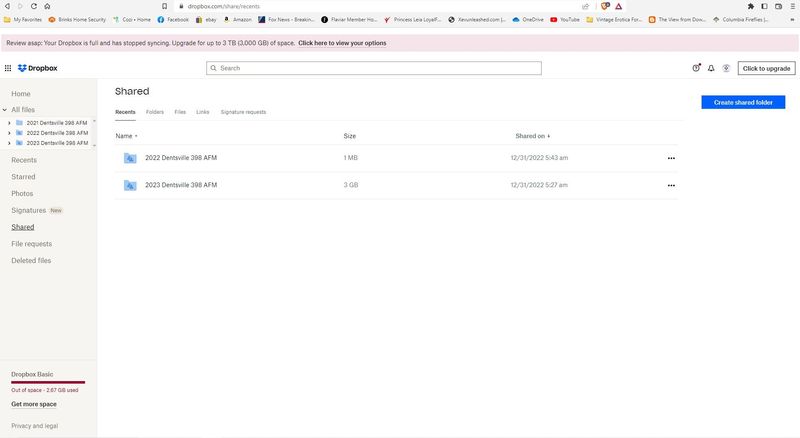Switch to the Files tab
800x438 pixels.
pos(180,112)
